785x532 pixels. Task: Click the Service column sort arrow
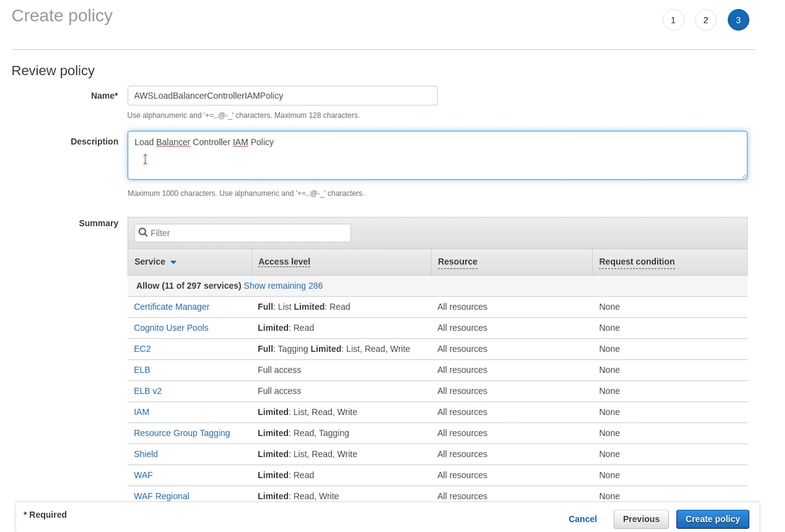click(173, 262)
